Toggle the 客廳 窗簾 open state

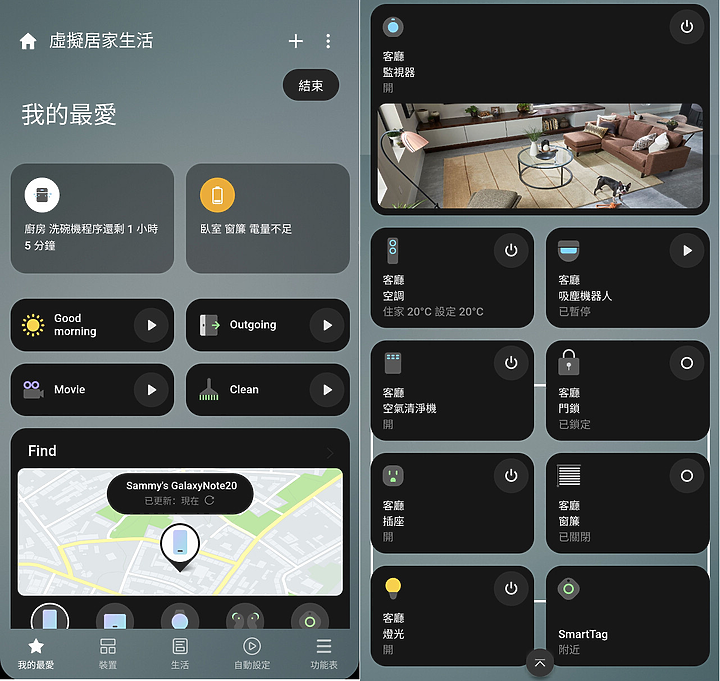click(x=686, y=476)
